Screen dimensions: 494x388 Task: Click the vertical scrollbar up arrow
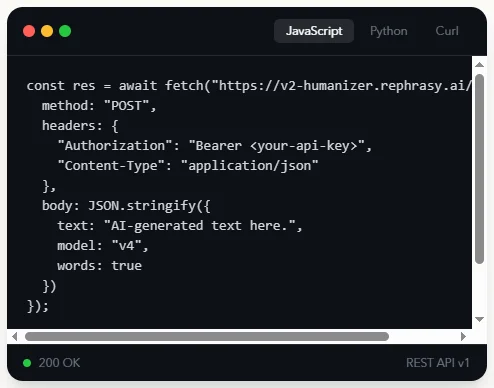[x=479, y=64]
